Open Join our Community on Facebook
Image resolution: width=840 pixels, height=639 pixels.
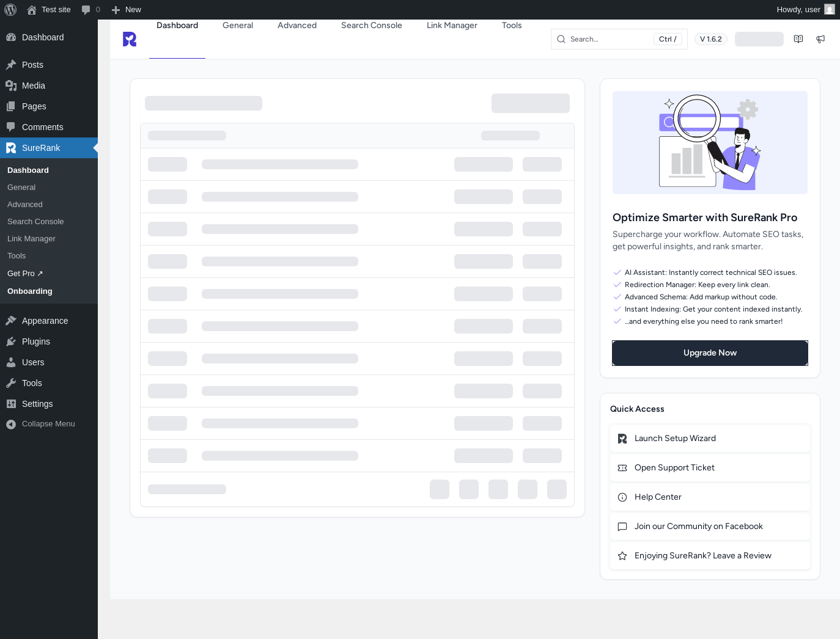710,527
